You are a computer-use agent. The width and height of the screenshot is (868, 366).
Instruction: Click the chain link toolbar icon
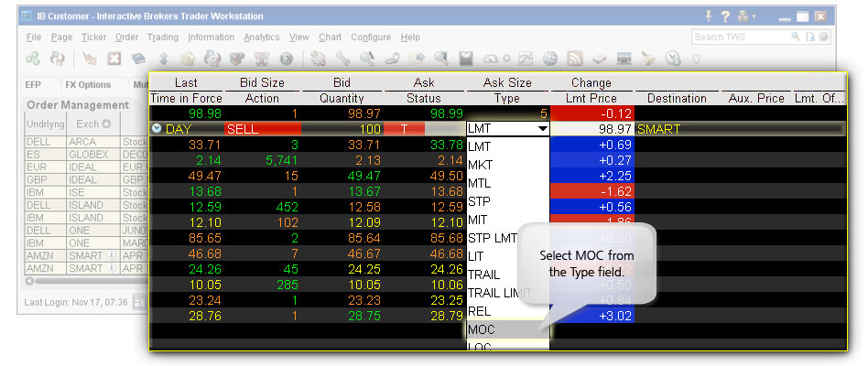[x=392, y=58]
